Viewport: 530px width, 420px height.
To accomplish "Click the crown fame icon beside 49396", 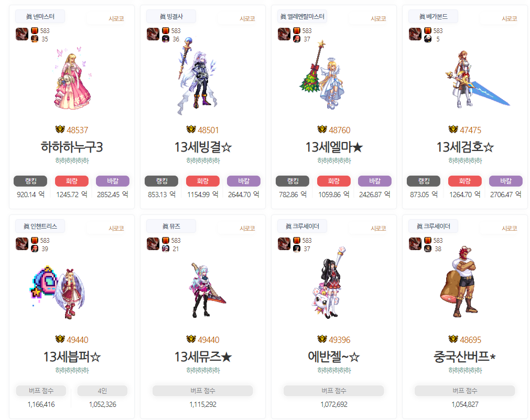I will [322, 339].
